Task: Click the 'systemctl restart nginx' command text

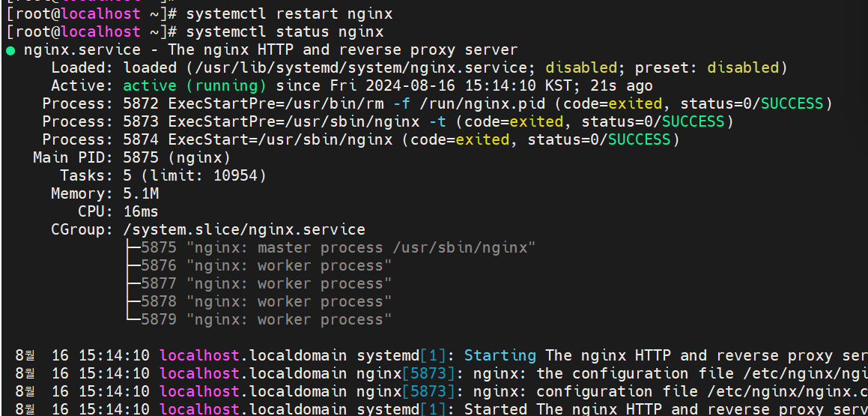Action: [x=290, y=13]
